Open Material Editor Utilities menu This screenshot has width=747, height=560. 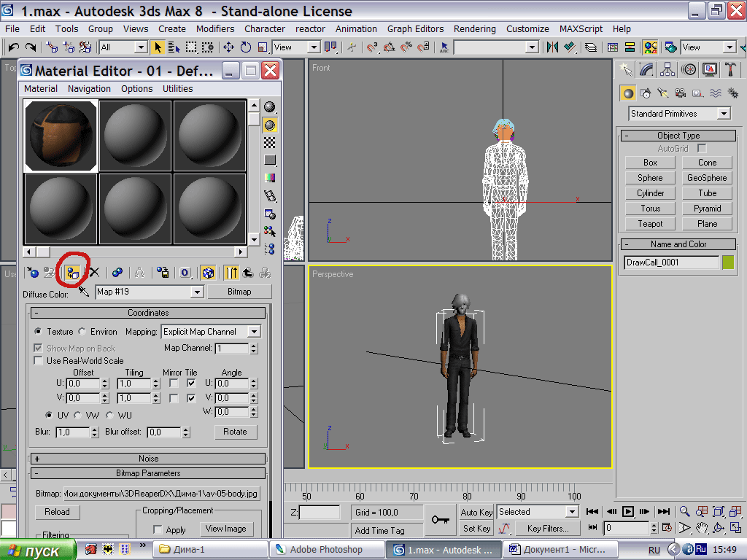coord(178,88)
